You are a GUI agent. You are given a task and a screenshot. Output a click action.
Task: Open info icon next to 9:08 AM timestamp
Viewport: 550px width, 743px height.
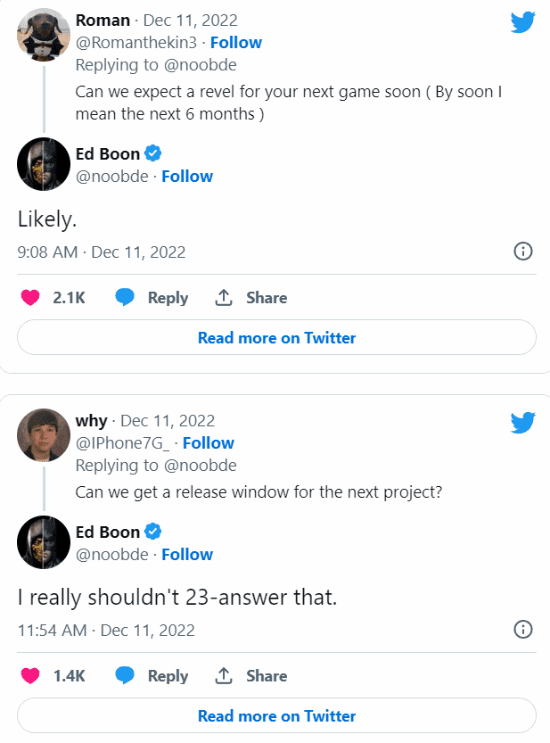523,251
